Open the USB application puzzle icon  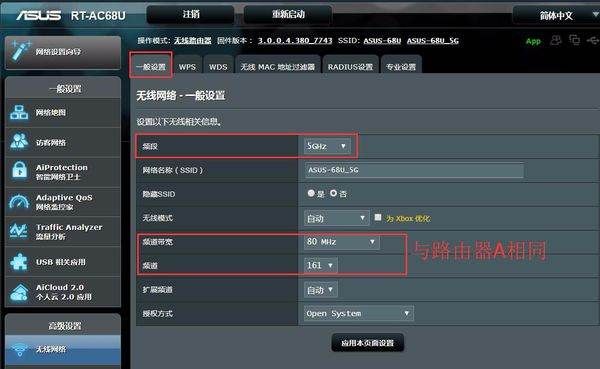coord(19,262)
